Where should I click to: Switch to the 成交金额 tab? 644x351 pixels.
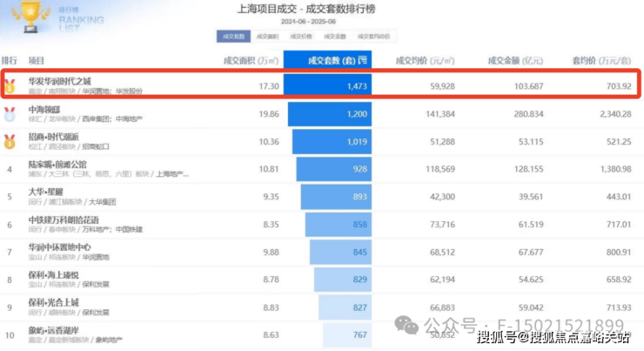334,37
